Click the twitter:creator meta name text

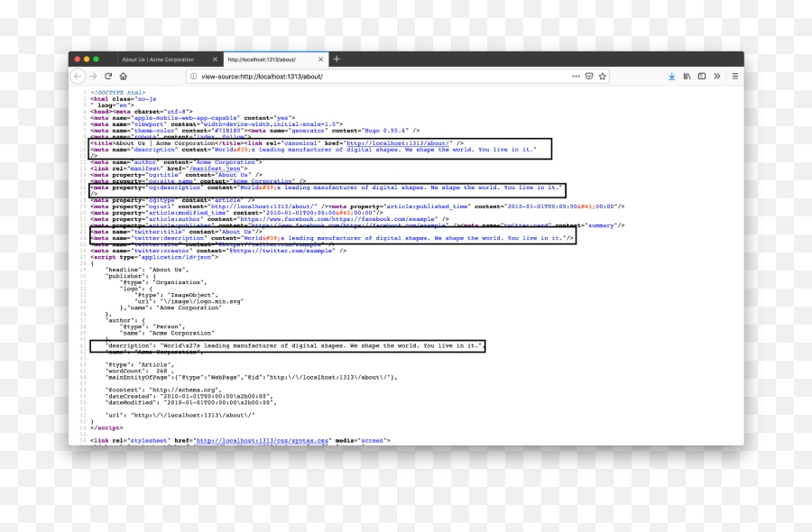161,251
